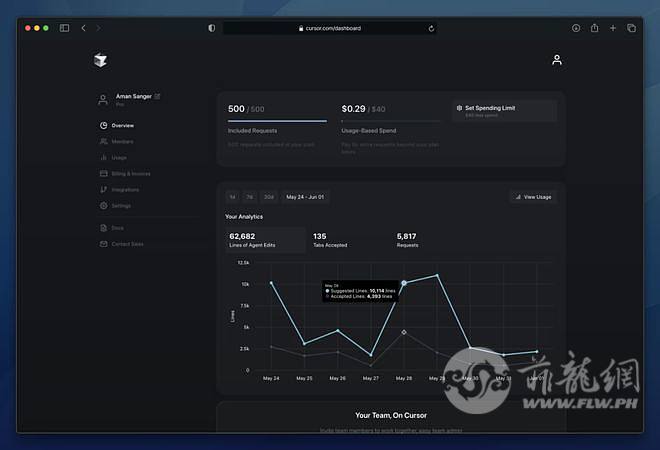Open the account profile icon at top right
This screenshot has width=660, height=450.
coord(556,60)
